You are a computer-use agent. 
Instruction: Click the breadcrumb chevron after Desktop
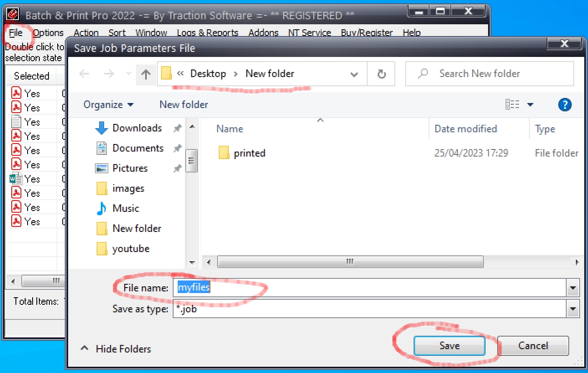point(236,74)
